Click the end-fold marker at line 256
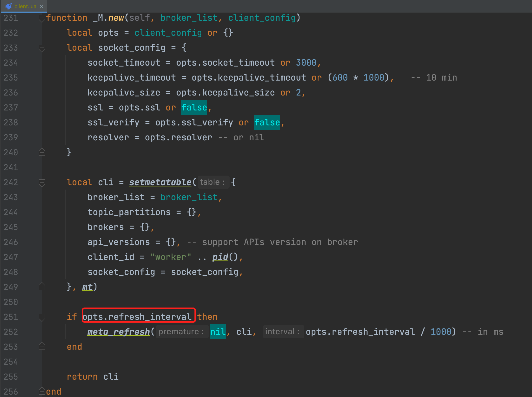This screenshot has width=532, height=397. coord(42,391)
